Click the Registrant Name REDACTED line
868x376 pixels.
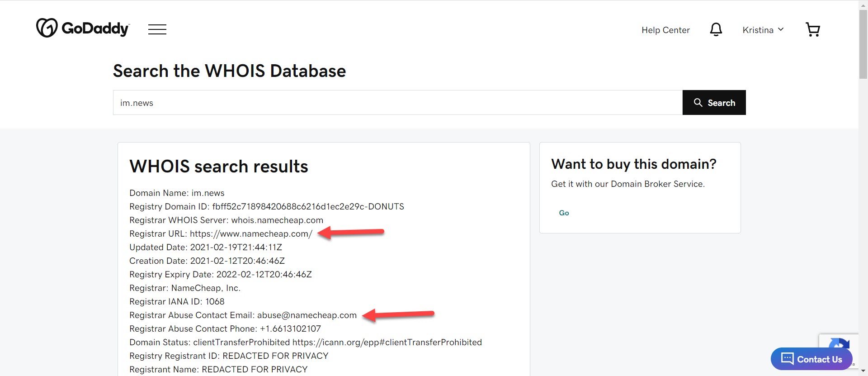[x=218, y=369]
